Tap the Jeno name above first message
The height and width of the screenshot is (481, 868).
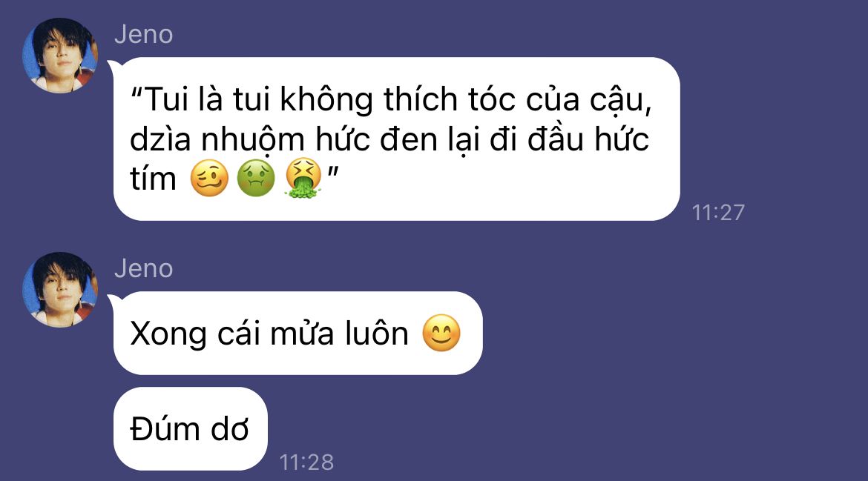coord(143,34)
